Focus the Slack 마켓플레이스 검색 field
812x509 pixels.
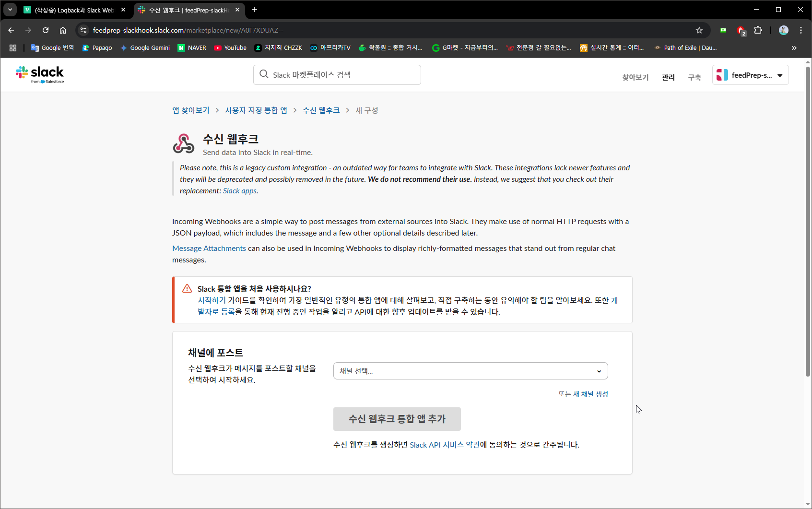click(337, 75)
